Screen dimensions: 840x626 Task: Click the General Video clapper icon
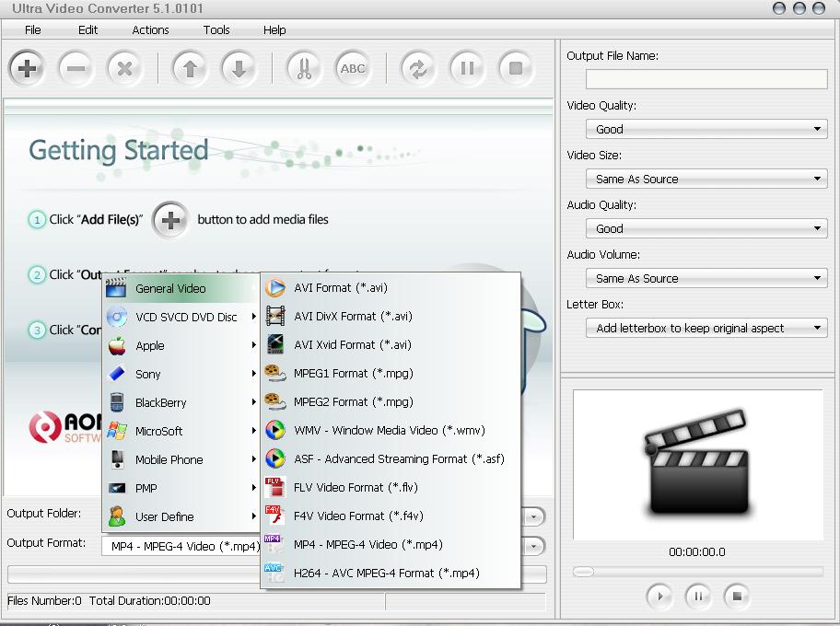tap(116, 288)
